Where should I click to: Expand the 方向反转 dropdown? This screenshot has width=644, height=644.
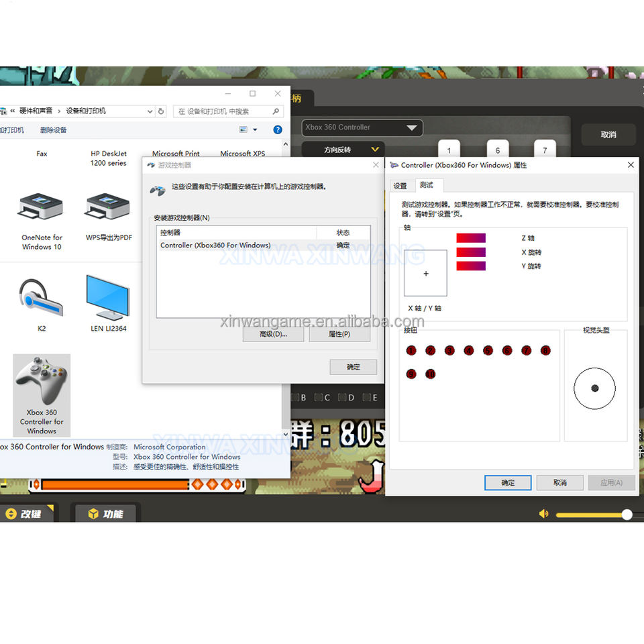(343, 150)
